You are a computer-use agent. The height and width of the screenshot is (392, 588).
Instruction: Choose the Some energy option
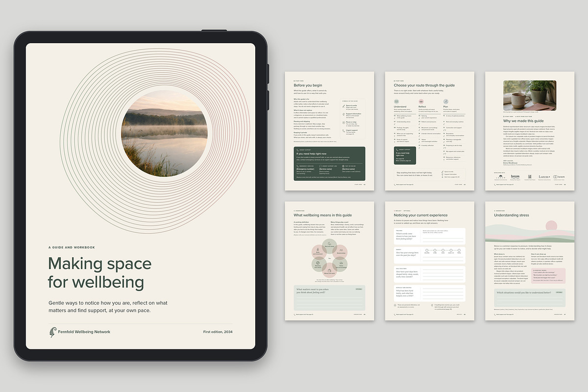pyautogui.click(x=443, y=250)
